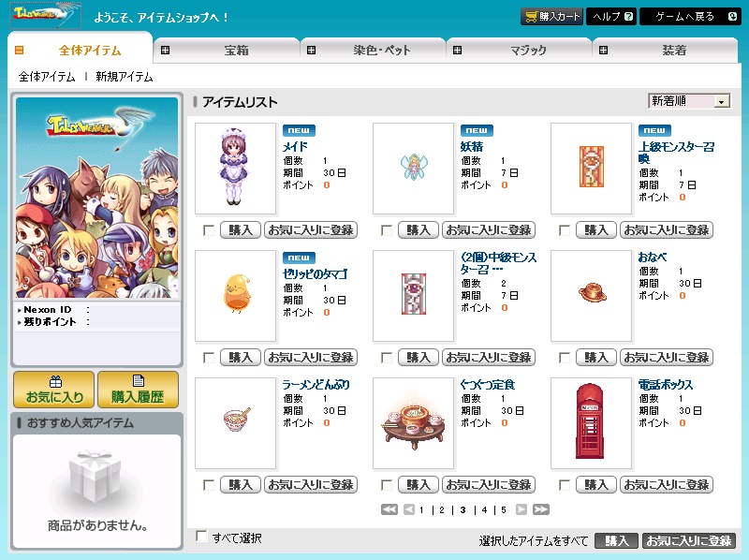Viewport: 749px width, 560px height.
Task: Click the yellow chick egg item image
Action: pyautogui.click(x=235, y=296)
